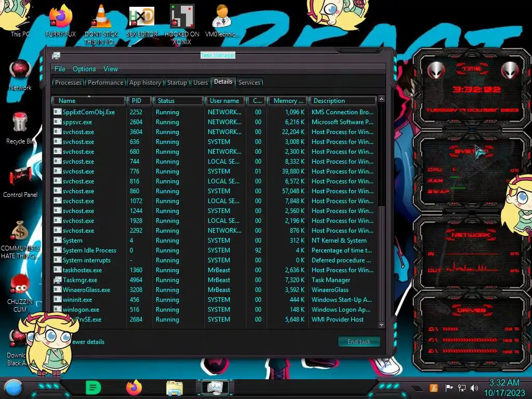Launch Firefox from the taskbar
The image size is (532, 399).
134,388
